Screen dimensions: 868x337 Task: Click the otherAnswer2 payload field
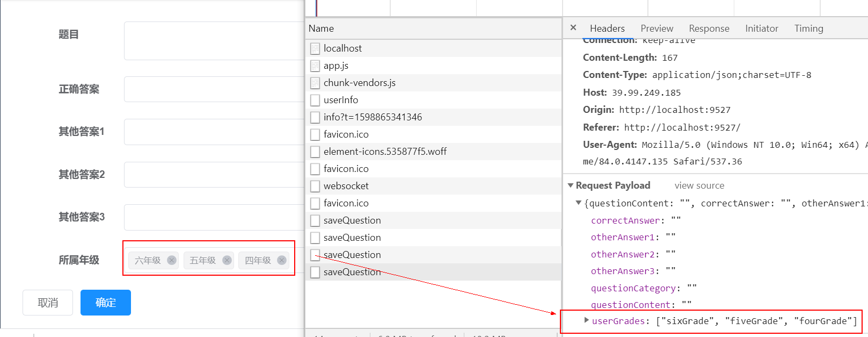click(x=633, y=254)
